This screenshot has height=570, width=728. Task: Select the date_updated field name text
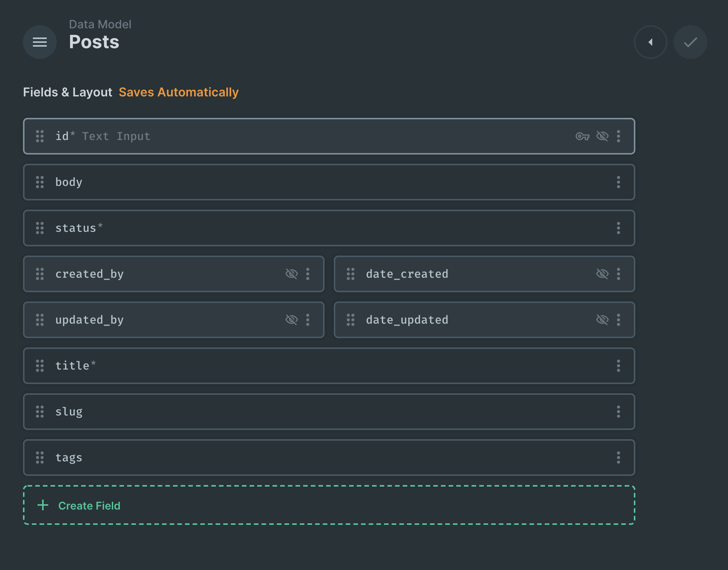coord(407,320)
